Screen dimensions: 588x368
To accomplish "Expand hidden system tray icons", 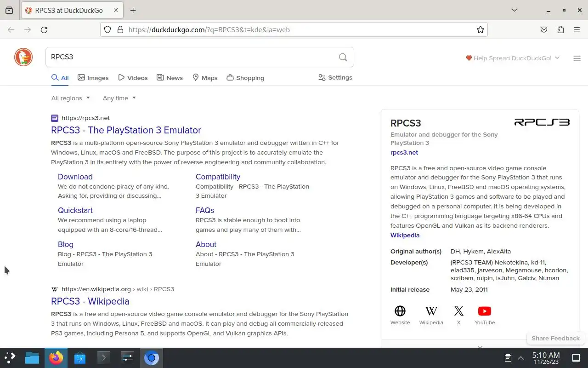I will [521, 357].
